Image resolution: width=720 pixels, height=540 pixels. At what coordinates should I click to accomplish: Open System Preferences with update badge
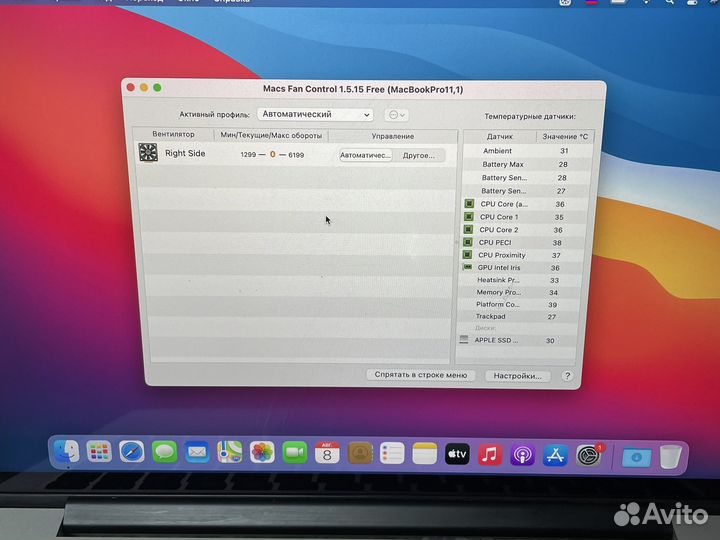(x=589, y=456)
